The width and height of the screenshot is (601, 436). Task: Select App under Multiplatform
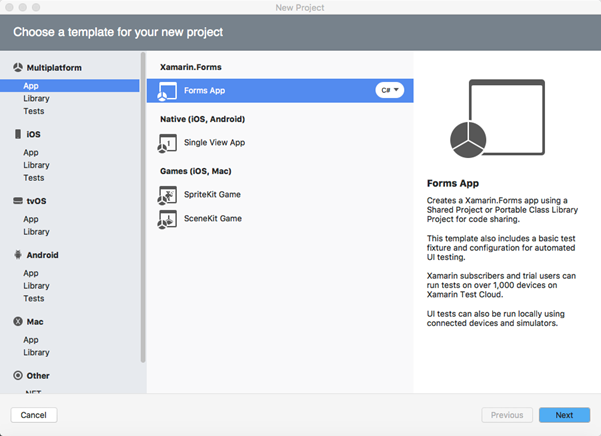[x=31, y=86]
